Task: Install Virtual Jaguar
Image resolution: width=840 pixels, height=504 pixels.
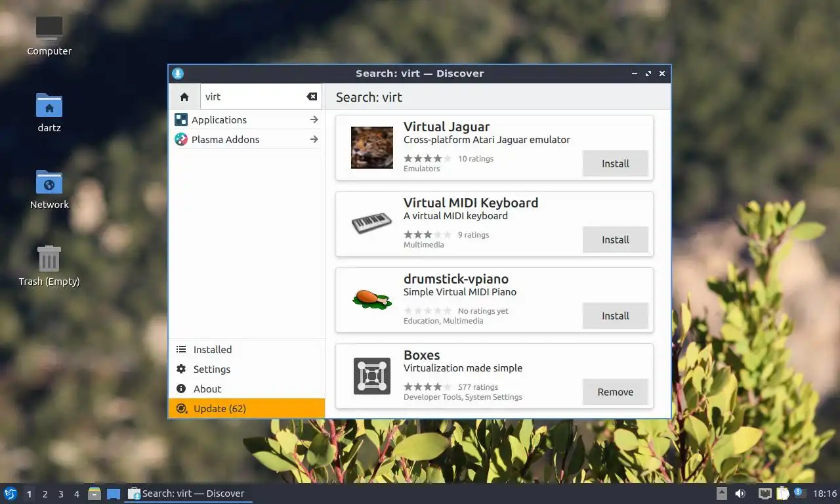Action: [616, 163]
